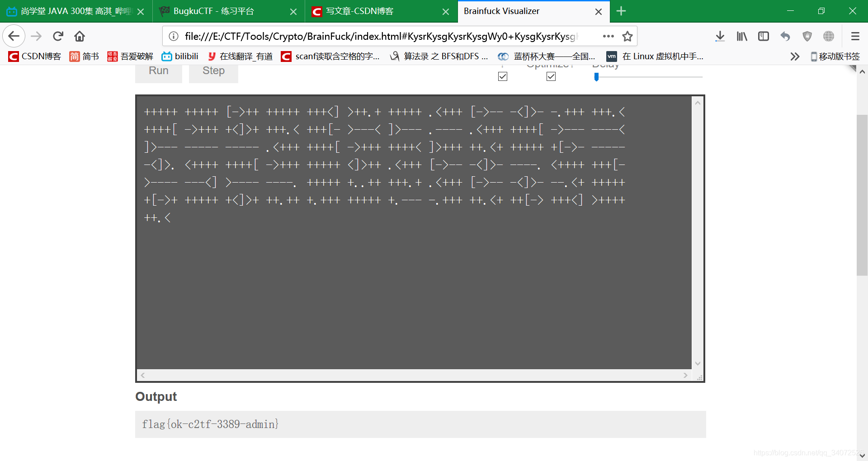Minimize the browser window
The width and height of the screenshot is (868, 461).
tap(790, 11)
